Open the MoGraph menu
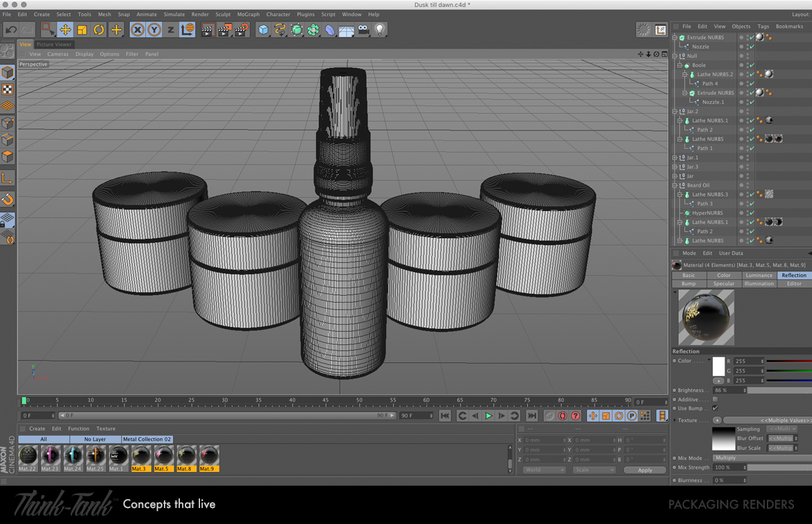This screenshot has height=524, width=812. tap(248, 14)
